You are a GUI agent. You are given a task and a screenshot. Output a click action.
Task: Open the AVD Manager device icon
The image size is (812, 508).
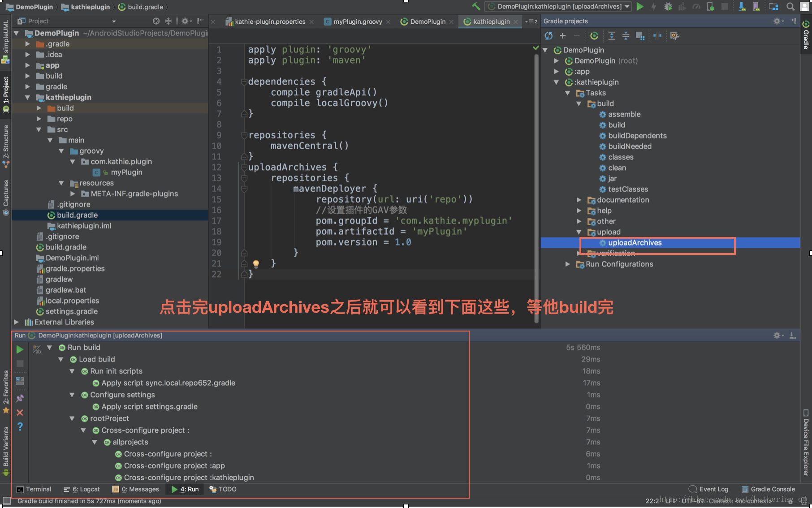pos(756,7)
